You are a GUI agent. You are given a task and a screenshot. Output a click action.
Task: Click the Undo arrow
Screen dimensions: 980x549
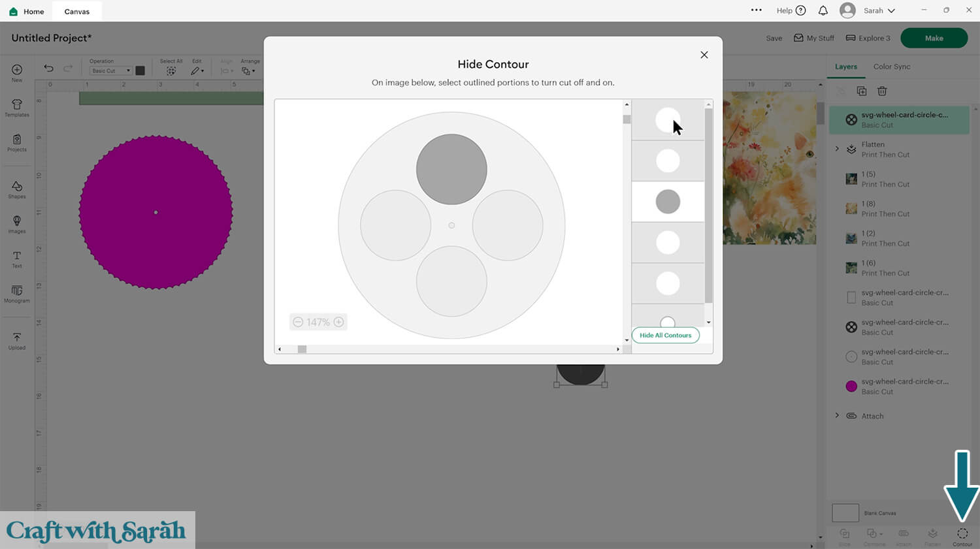pos(48,69)
